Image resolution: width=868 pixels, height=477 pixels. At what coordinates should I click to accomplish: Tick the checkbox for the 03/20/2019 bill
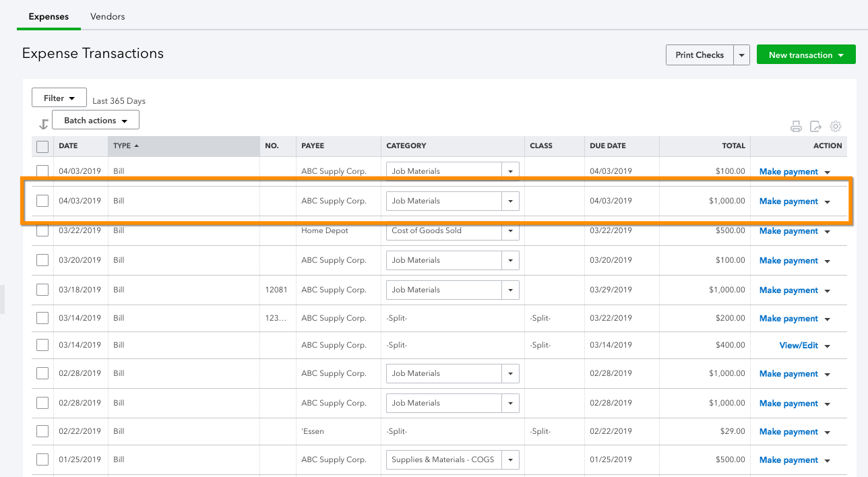[42, 260]
